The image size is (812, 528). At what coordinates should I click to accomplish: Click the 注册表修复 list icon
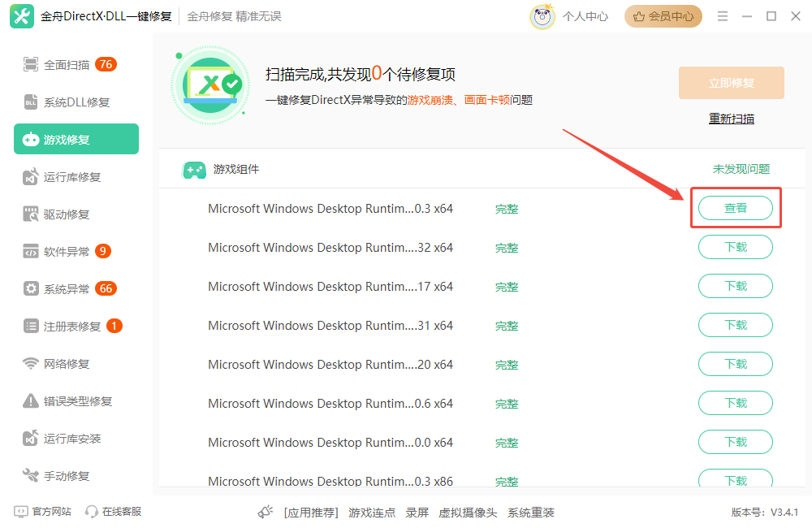[x=31, y=326]
